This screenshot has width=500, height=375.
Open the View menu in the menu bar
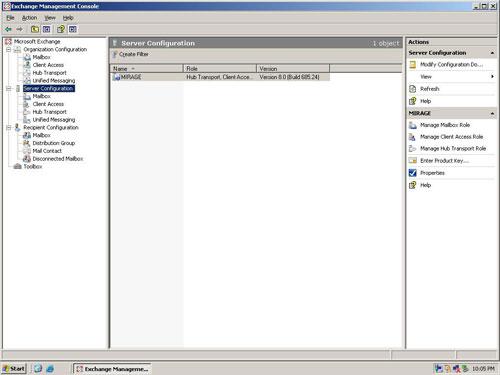[x=50, y=18]
